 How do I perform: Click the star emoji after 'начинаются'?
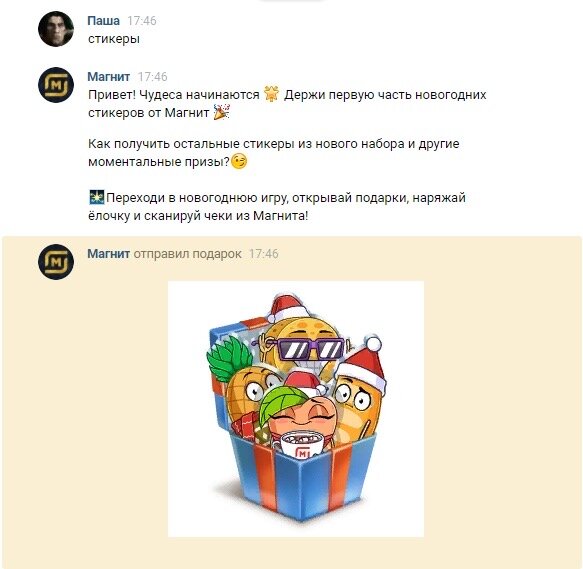tap(271, 94)
